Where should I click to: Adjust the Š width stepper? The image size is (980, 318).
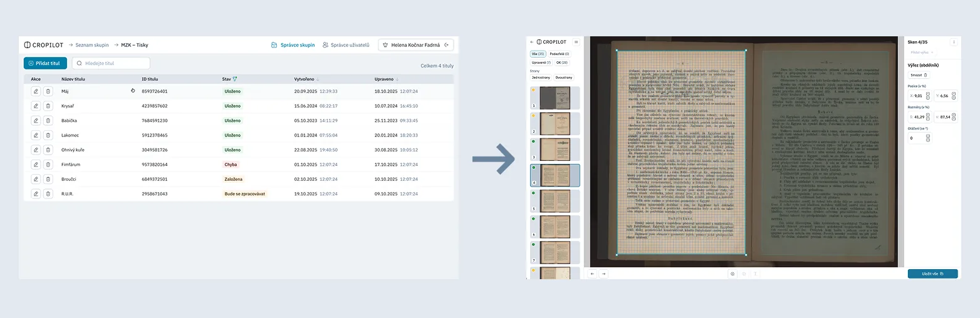[x=928, y=116]
